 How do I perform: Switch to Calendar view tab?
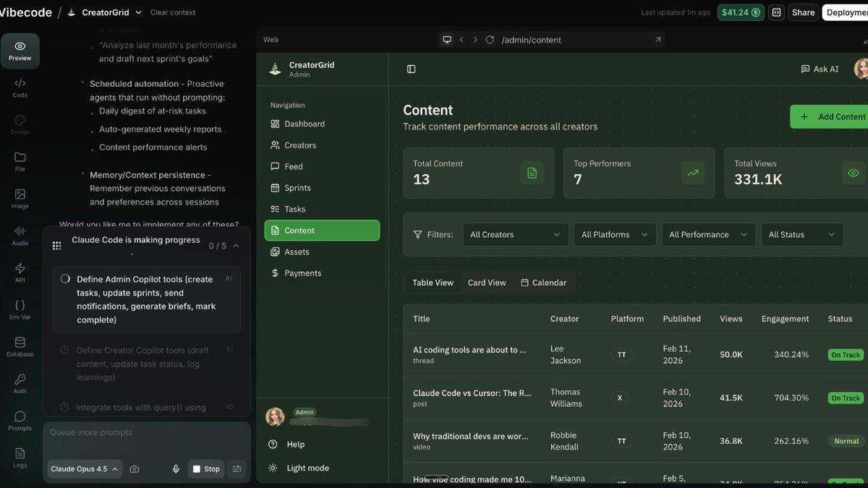544,283
